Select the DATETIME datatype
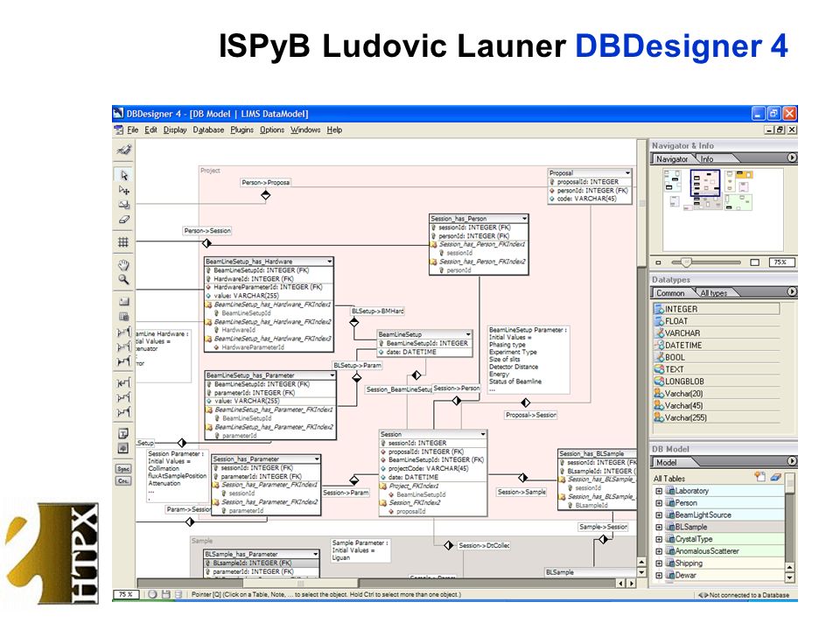Screen dimensions: 840x630 click(717, 345)
